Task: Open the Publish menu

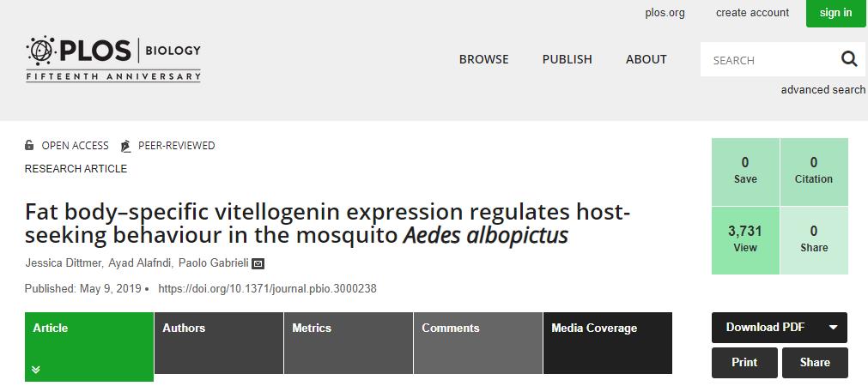Action: pos(567,59)
